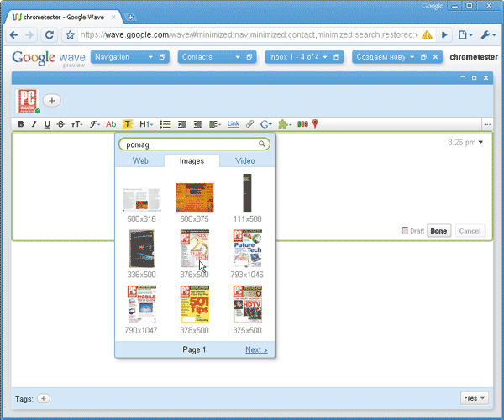Viewport: 504px width, 420px height.
Task: Click browser Forward arrow
Action: [29, 34]
